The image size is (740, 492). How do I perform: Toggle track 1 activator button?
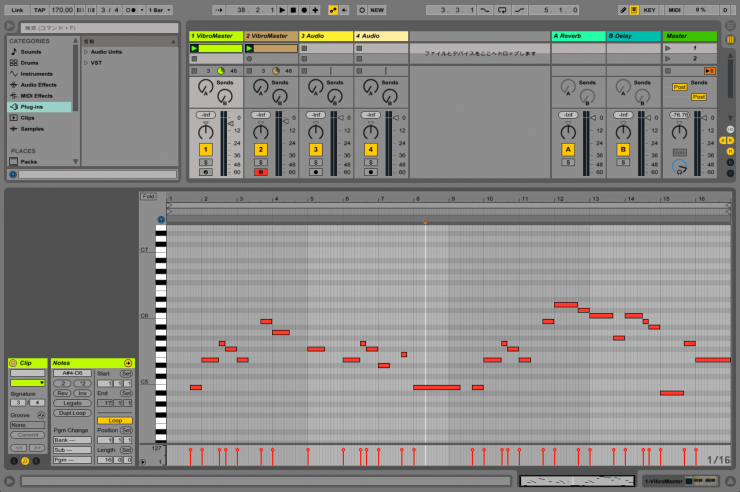click(x=205, y=150)
